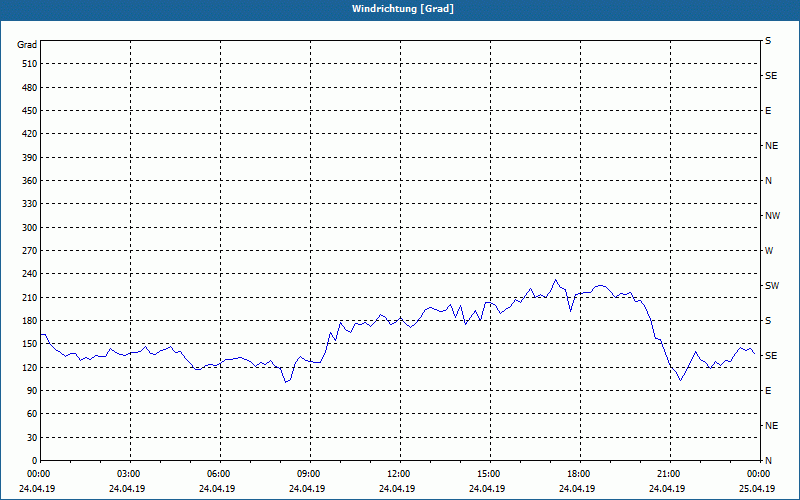Select the 0 value on the left axis
The height and width of the screenshot is (500, 800).
(35, 461)
